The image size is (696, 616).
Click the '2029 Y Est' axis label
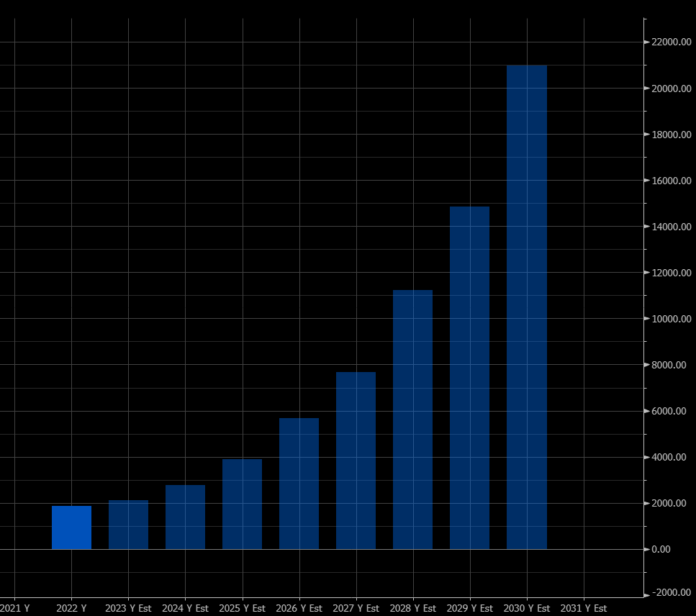pyautogui.click(x=469, y=608)
